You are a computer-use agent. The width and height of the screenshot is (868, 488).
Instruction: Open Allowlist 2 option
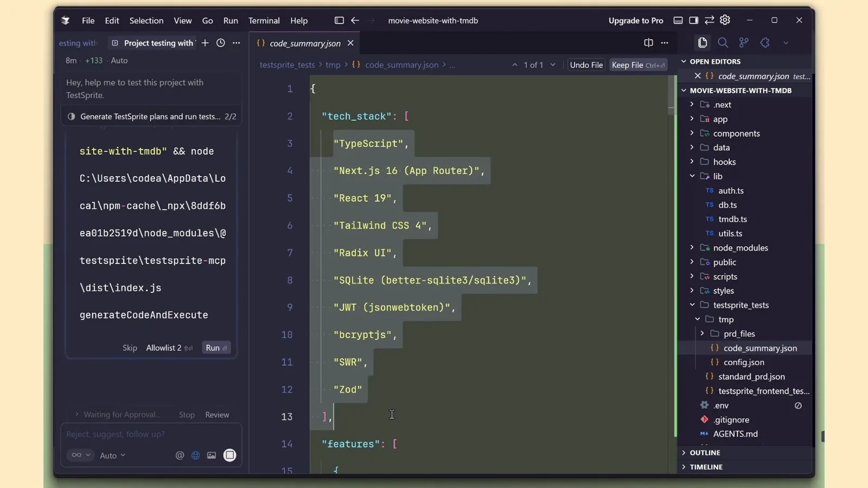pyautogui.click(x=169, y=348)
